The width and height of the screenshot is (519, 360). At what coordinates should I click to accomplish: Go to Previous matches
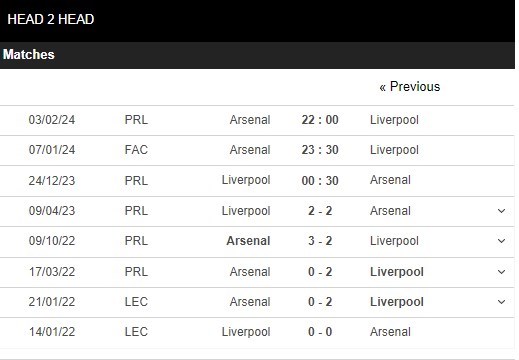[x=410, y=87]
